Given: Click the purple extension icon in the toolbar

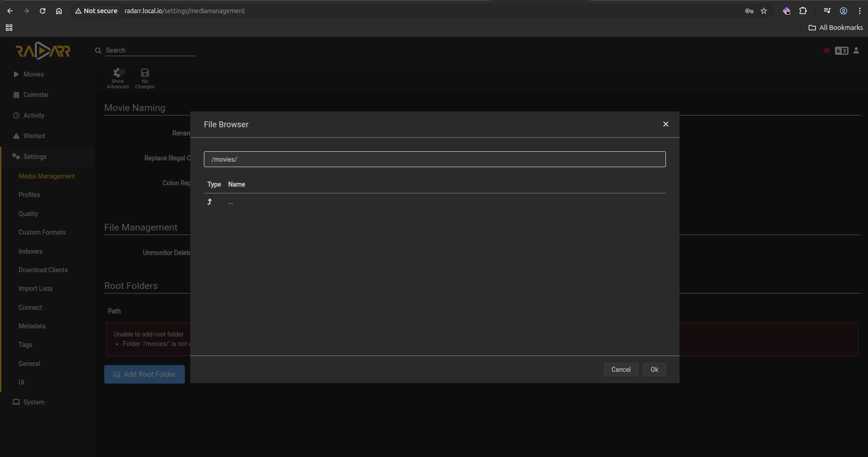Looking at the screenshot, I should point(786,11).
